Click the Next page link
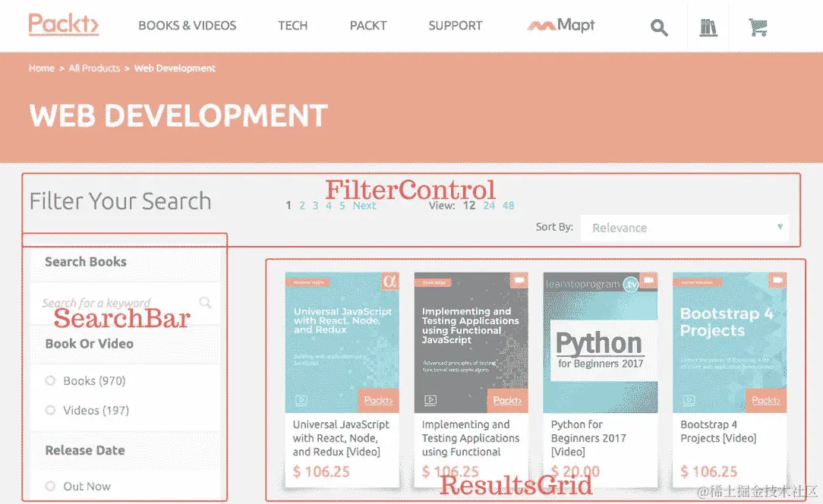823x504 pixels. 364,205
